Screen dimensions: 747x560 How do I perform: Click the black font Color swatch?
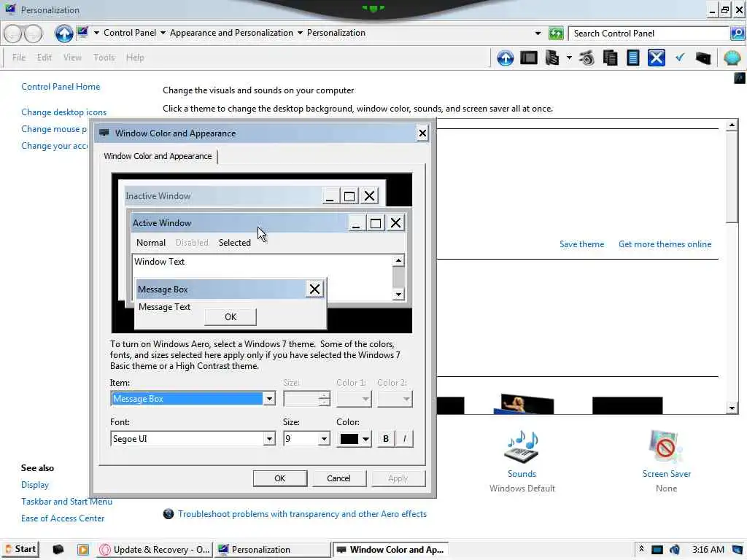pos(349,438)
